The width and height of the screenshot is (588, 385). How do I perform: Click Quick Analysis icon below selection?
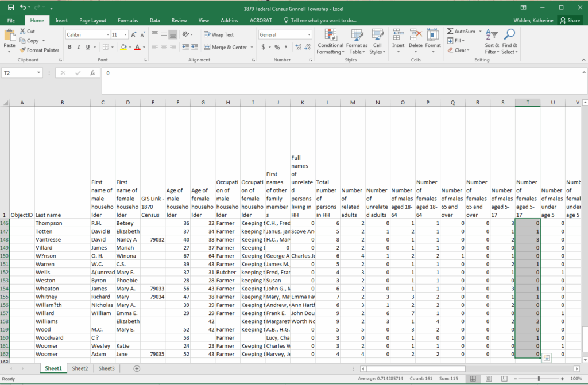[547, 358]
